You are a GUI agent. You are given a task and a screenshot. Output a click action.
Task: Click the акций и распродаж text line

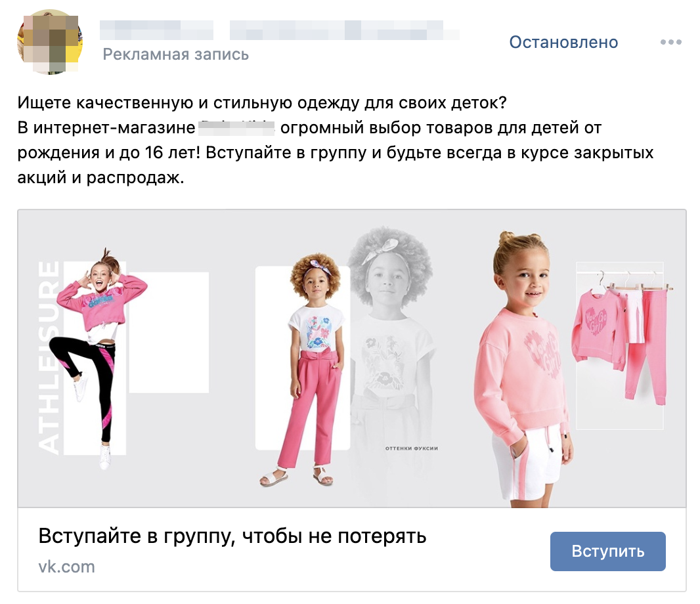pyautogui.click(x=101, y=178)
